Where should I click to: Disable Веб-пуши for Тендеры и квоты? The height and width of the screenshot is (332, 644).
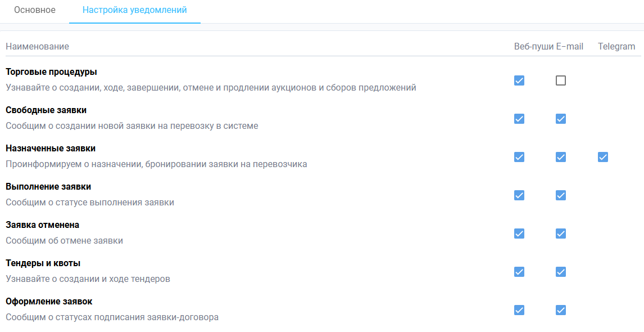coord(519,272)
